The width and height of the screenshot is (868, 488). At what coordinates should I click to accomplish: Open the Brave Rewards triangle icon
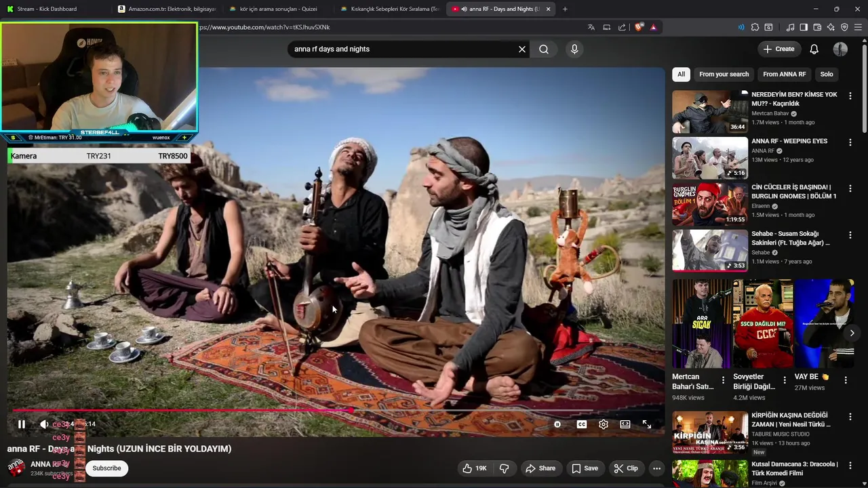653,27
